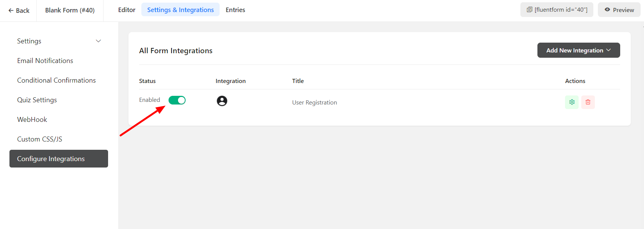The width and height of the screenshot is (644, 229).
Task: Click the User Registration settings gear icon
Action: [571, 102]
